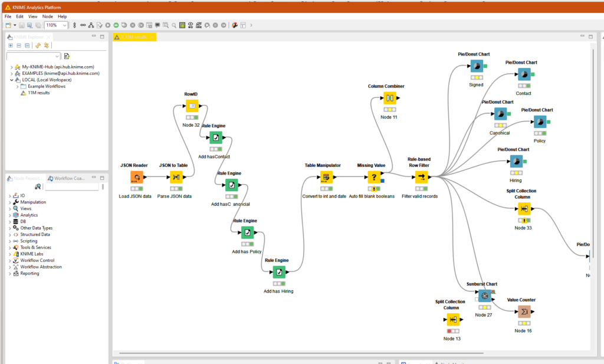This screenshot has height=364, width=604.
Task: Click the Split Collection Column Node 33
Action: (524, 209)
